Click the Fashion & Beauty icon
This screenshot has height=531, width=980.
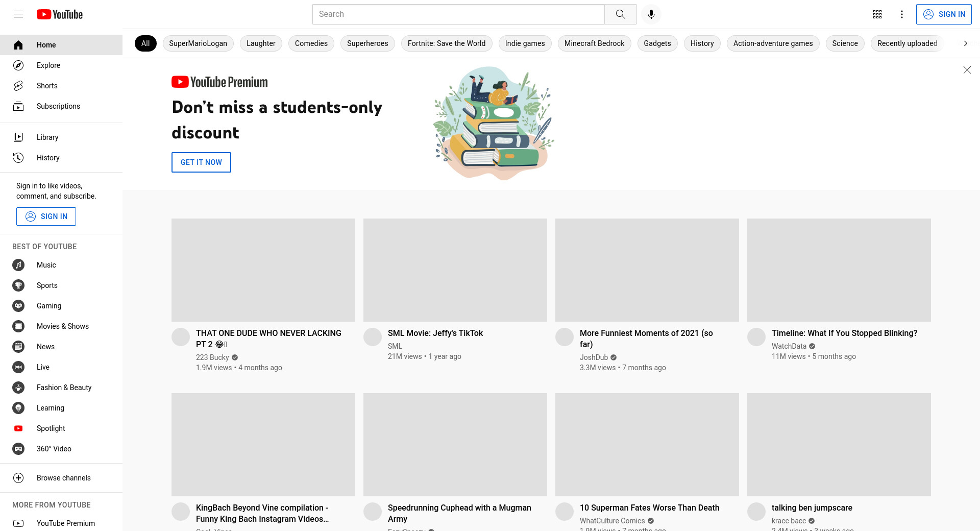point(18,388)
